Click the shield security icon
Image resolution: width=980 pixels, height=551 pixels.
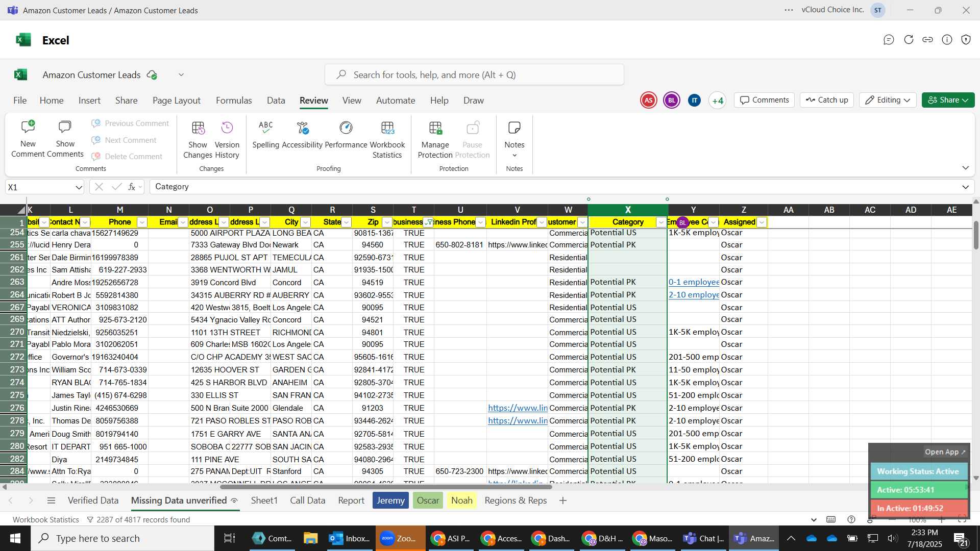tap(966, 40)
